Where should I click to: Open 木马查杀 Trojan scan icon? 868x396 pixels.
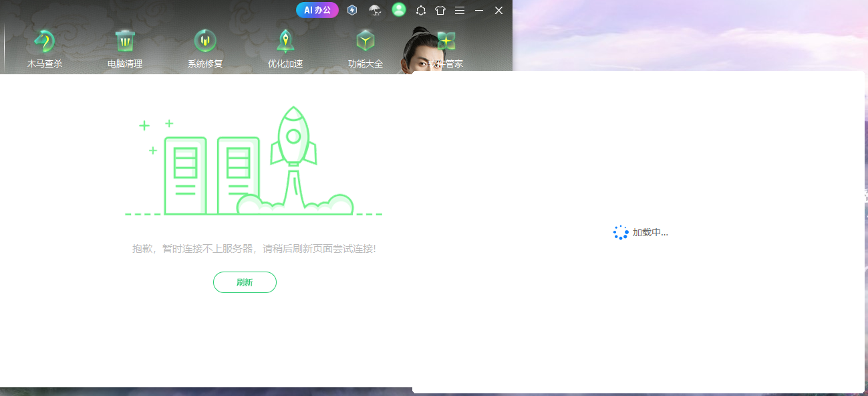(45, 41)
